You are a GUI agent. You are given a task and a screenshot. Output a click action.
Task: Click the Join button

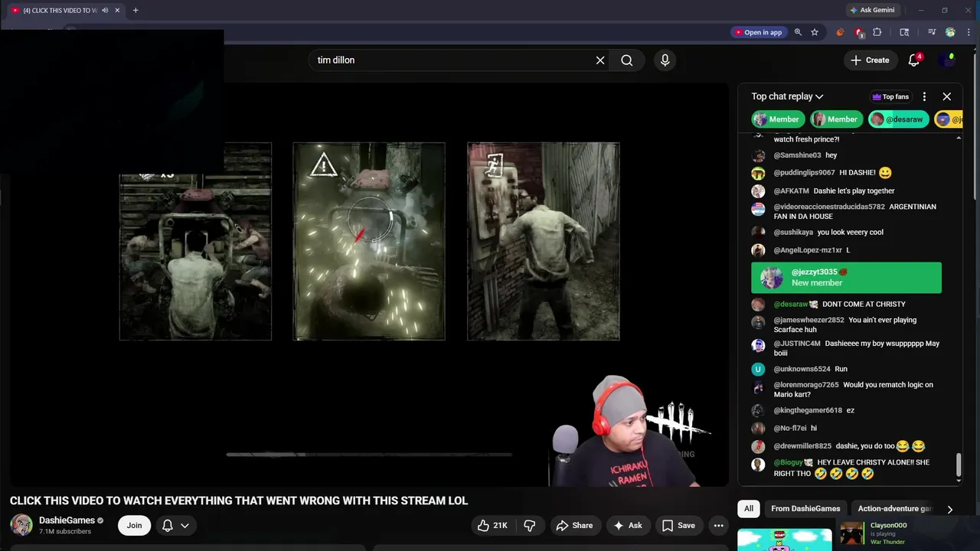click(134, 525)
